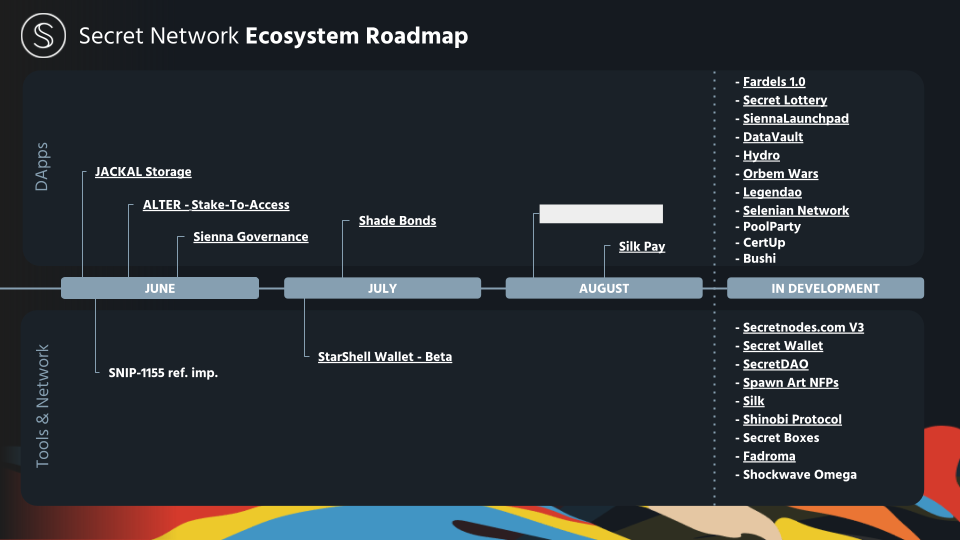Open the Spawn Art NFPs link
Screen dimensions: 960x540
click(x=790, y=383)
